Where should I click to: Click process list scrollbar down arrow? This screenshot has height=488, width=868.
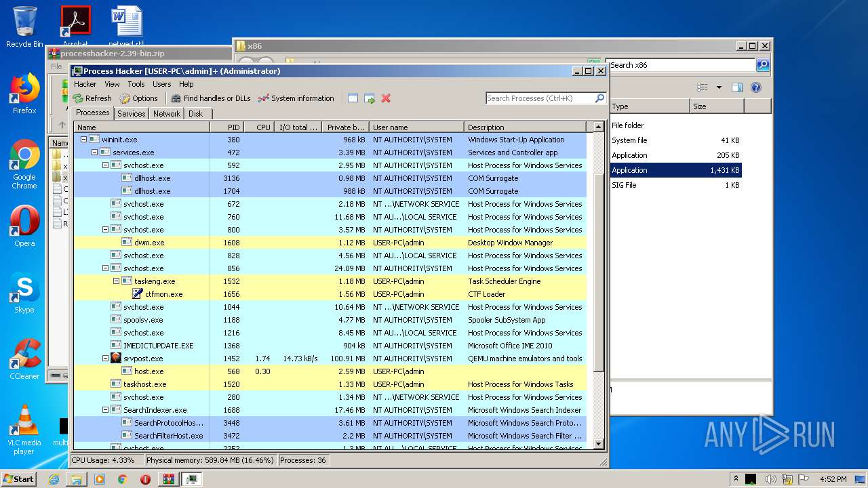(x=598, y=444)
